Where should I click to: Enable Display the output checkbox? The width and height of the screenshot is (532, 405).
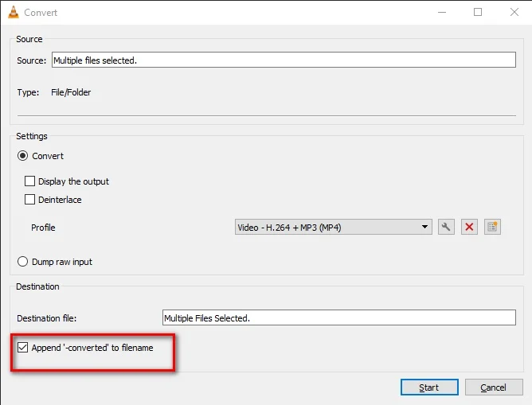[29, 181]
